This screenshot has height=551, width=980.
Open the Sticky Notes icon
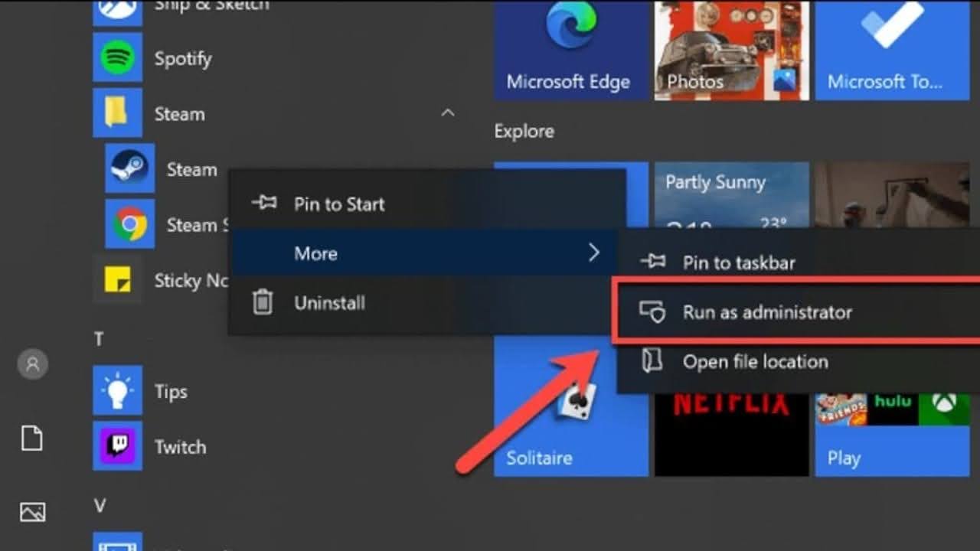[x=117, y=280]
